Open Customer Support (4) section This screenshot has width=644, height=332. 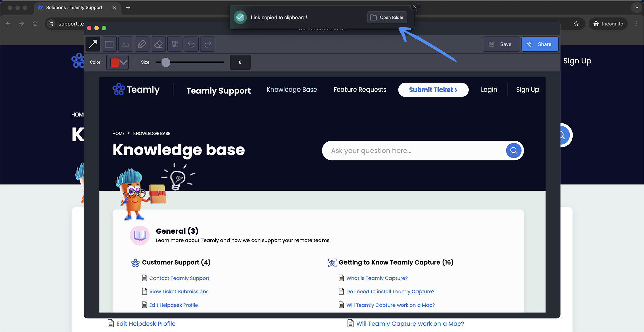176,262
